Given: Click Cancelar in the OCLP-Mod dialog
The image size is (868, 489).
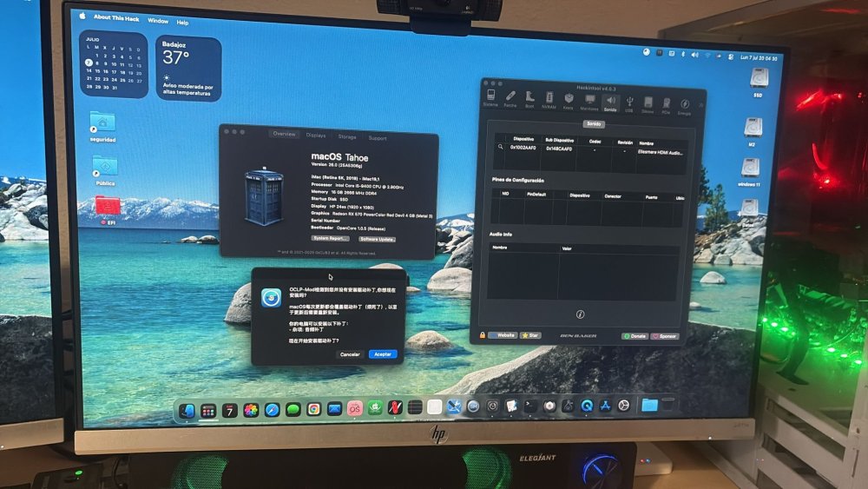Looking at the screenshot, I should pyautogui.click(x=350, y=354).
